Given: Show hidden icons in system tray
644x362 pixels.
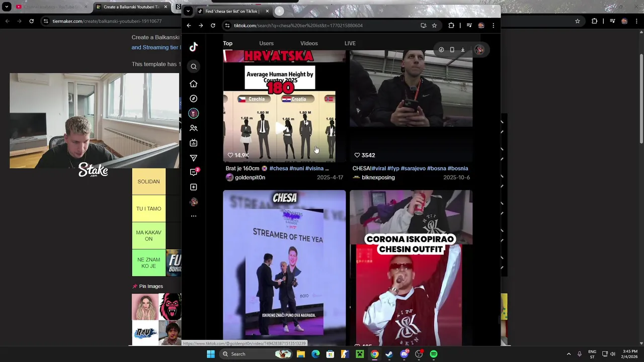Looking at the screenshot, I should [569, 354].
